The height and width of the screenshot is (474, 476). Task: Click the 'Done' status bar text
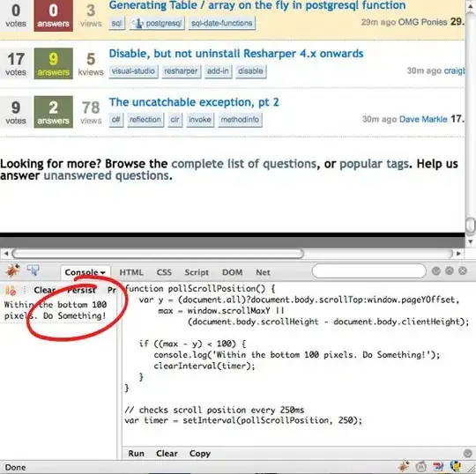coord(16,467)
